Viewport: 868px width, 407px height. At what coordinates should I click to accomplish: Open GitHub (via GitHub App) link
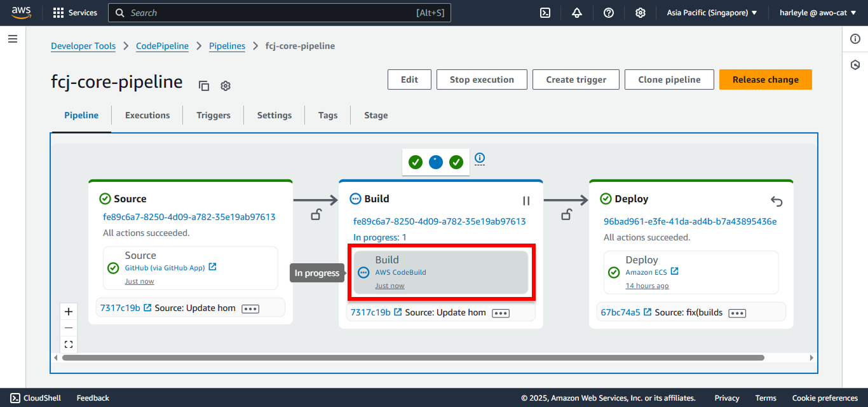coord(165,268)
